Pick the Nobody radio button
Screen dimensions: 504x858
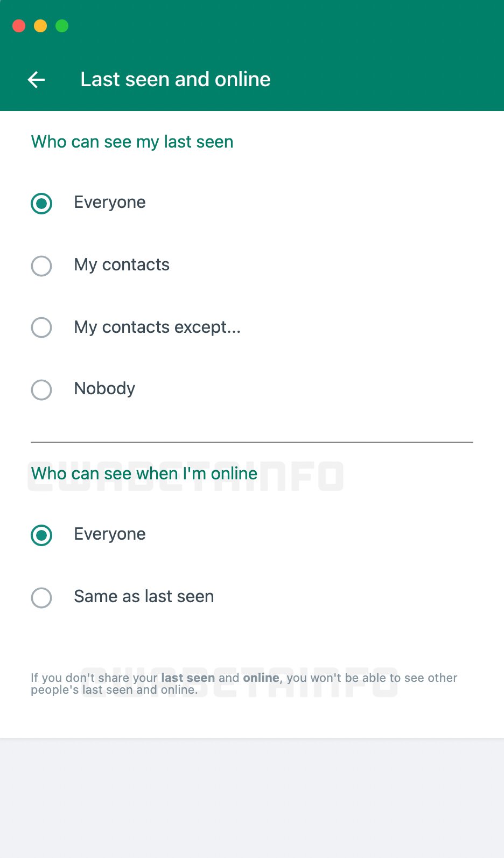coord(41,390)
